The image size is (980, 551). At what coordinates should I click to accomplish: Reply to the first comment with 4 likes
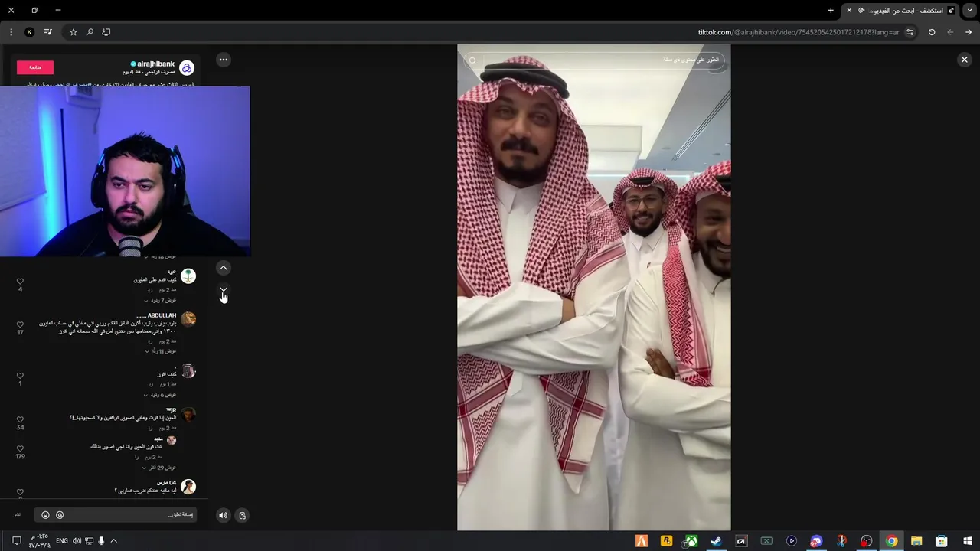(150, 290)
